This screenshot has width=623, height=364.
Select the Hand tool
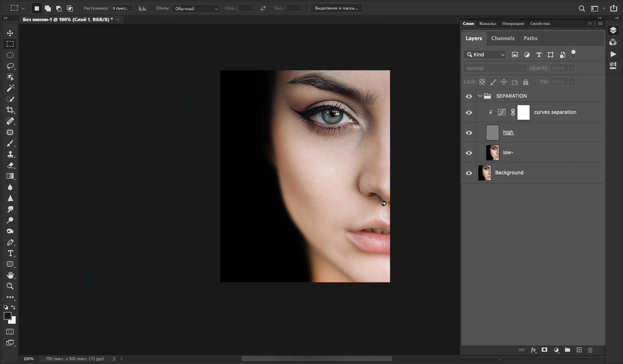click(10, 275)
